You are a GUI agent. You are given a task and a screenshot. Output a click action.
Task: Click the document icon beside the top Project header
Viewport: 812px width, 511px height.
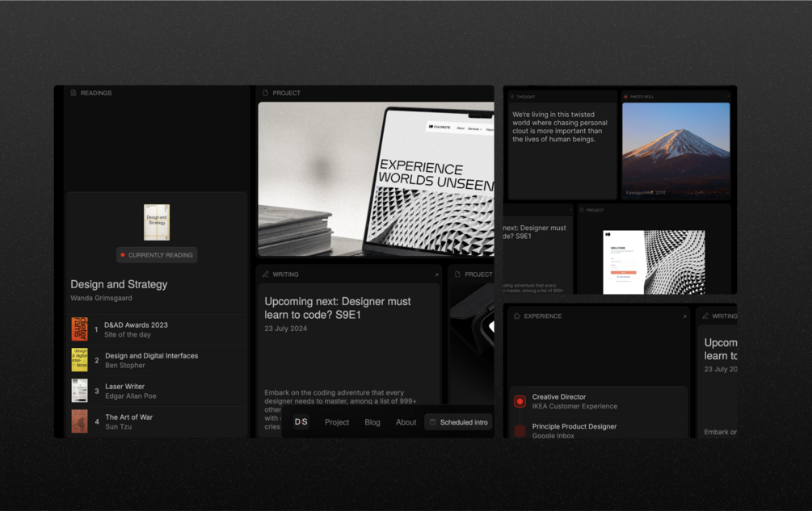(x=266, y=93)
